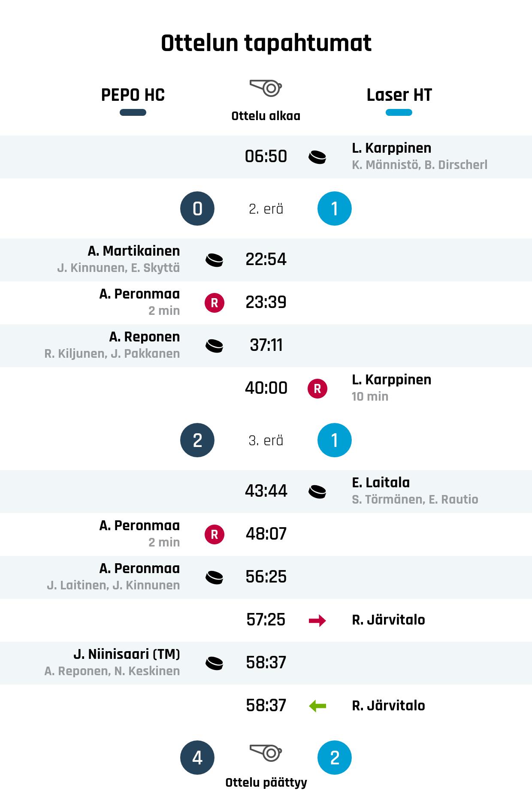The height and width of the screenshot is (797, 532).
Task: Click the Laser final score circle 2
Action: tap(334, 758)
